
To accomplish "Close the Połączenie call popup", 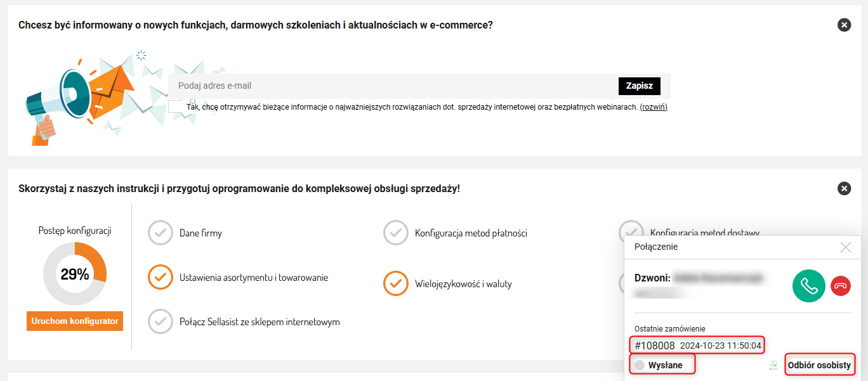I will click(845, 247).
